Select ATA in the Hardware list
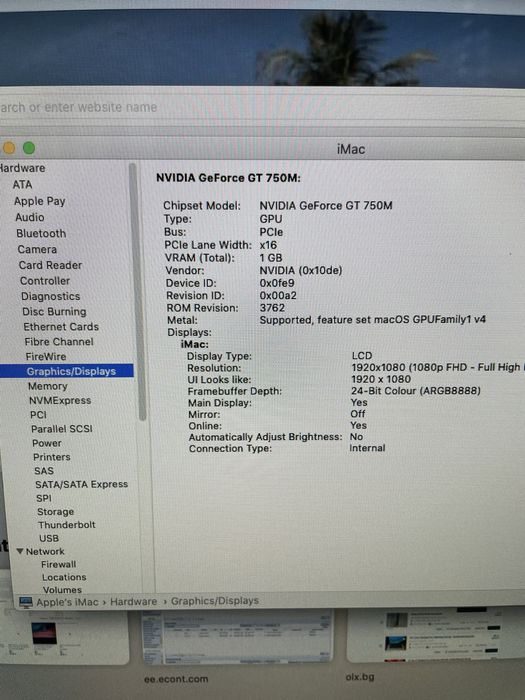The width and height of the screenshot is (525, 700). pos(22,185)
